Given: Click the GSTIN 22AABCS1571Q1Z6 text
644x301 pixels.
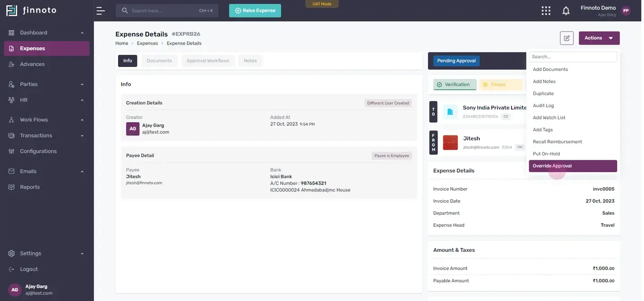Looking at the screenshot, I should (x=480, y=117).
